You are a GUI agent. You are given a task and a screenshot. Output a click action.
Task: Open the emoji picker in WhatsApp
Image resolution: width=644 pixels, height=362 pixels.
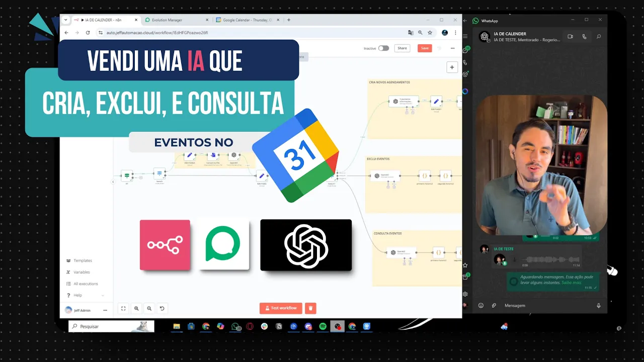(x=481, y=305)
